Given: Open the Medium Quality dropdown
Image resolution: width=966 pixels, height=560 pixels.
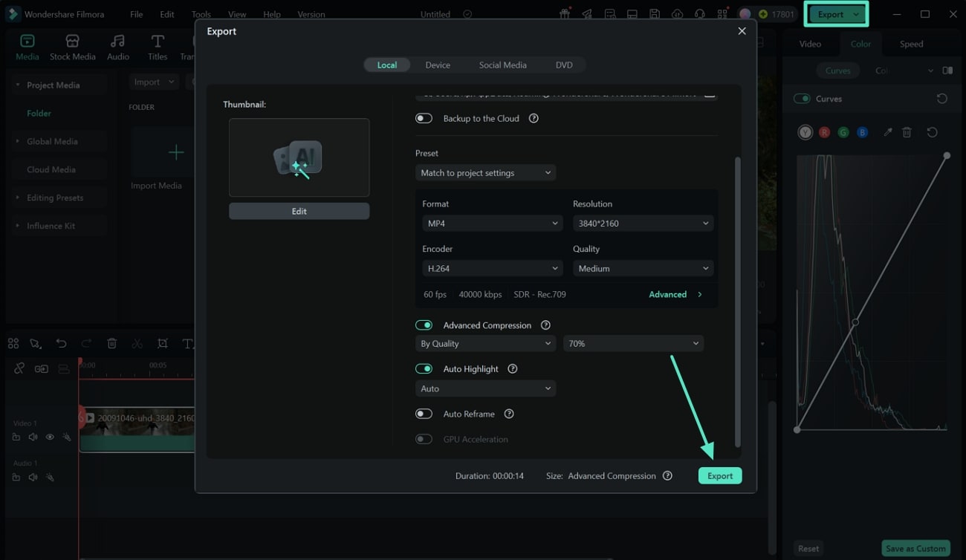Looking at the screenshot, I should [643, 269].
